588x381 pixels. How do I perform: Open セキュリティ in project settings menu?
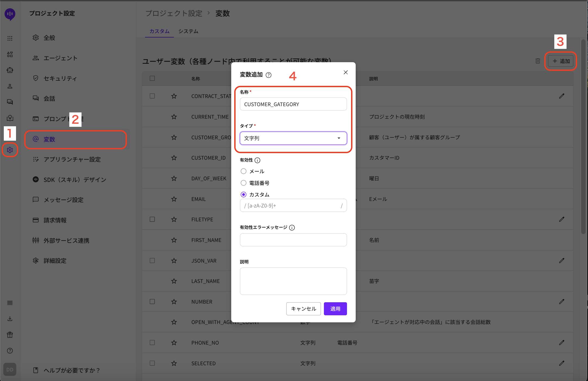tap(60, 78)
